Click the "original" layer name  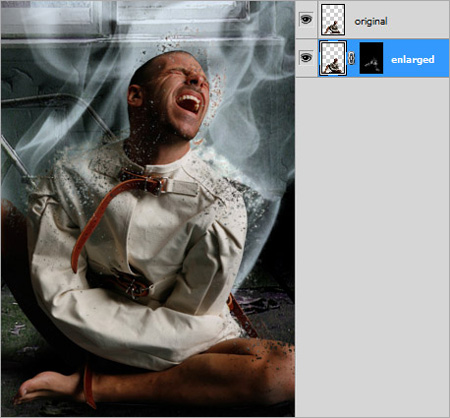click(x=371, y=22)
